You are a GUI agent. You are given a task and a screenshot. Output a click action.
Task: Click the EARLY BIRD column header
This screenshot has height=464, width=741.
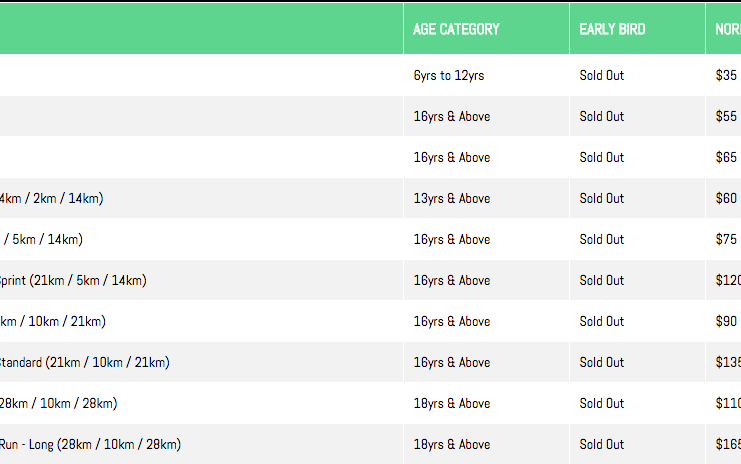(612, 29)
